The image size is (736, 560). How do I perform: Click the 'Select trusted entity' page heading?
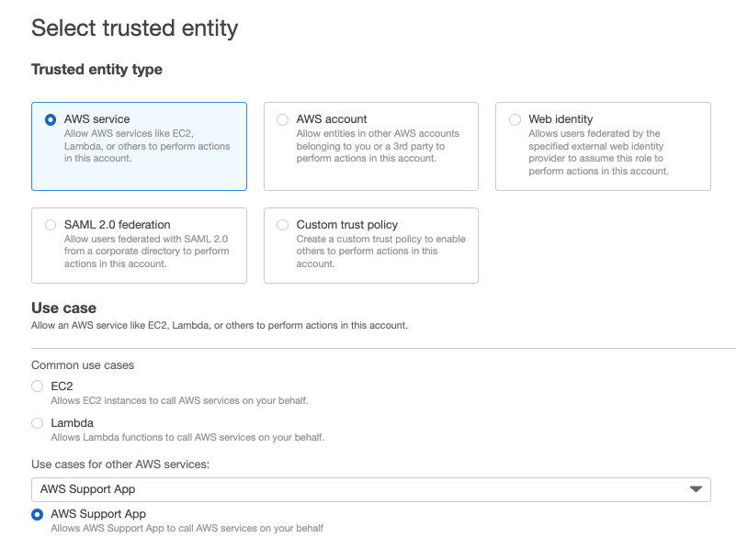tap(134, 28)
